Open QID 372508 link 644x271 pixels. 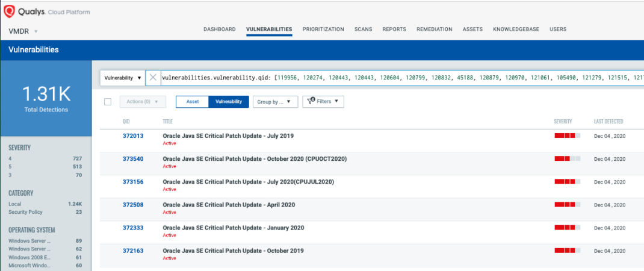tap(133, 205)
